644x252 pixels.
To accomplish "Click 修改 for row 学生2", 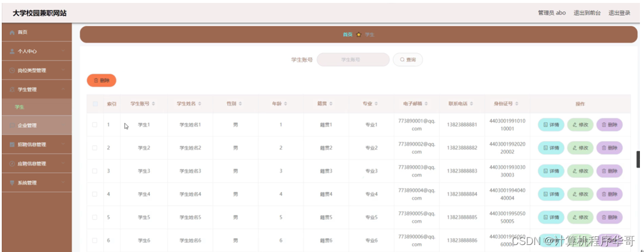I will pos(580,148).
